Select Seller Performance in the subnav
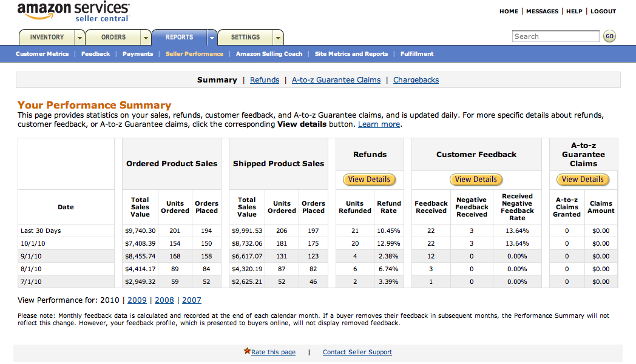 (x=194, y=54)
